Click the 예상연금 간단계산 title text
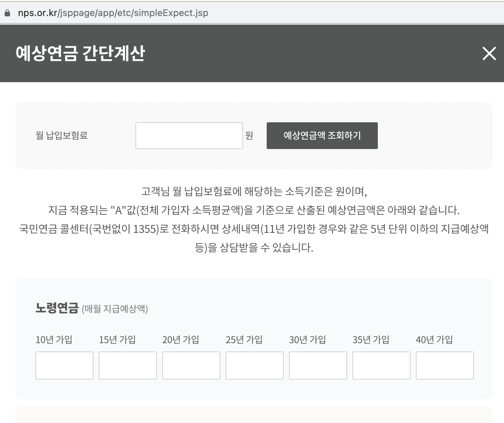The width and height of the screenshot is (504, 423). click(80, 53)
